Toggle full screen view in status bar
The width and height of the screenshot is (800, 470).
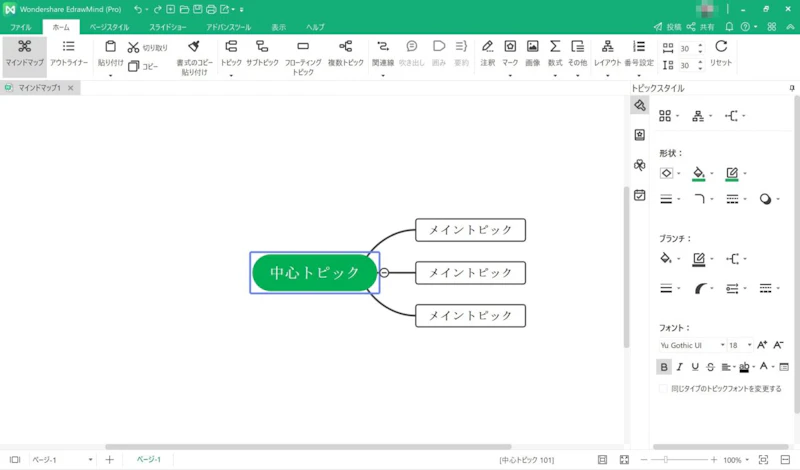(624, 460)
